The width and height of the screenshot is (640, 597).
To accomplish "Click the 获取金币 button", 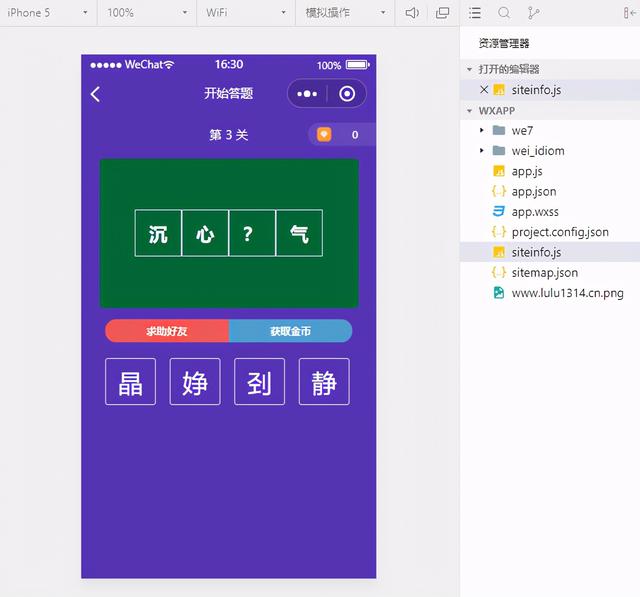I will tap(291, 331).
